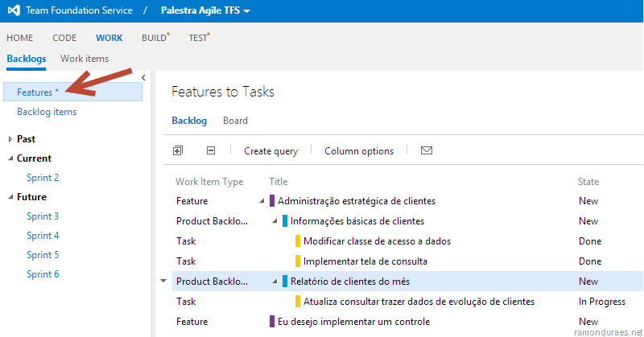Select 'Modificar classe de acesso a dados' task
Viewport: 644px width, 337px height.
[x=377, y=241]
